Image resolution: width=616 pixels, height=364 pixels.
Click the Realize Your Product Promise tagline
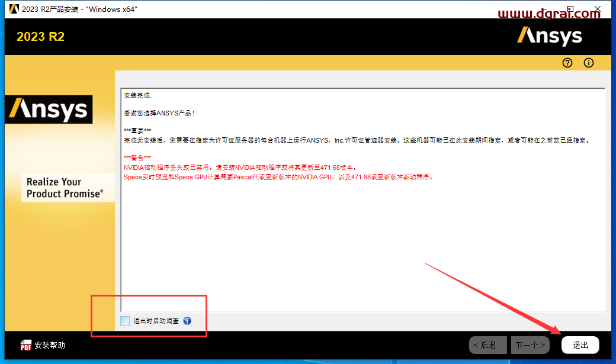click(x=65, y=188)
